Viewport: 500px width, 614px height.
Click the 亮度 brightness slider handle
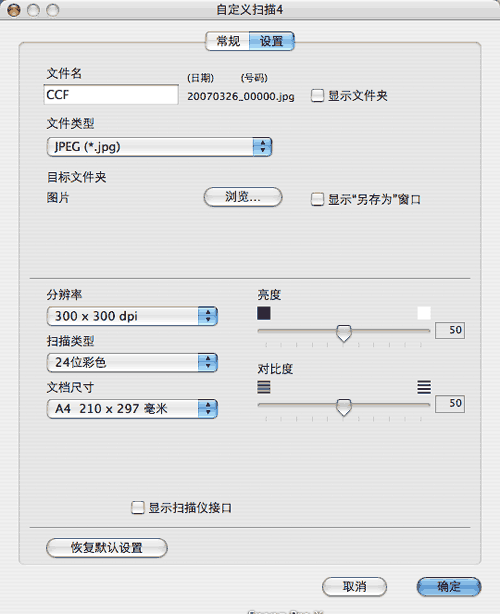(344, 333)
